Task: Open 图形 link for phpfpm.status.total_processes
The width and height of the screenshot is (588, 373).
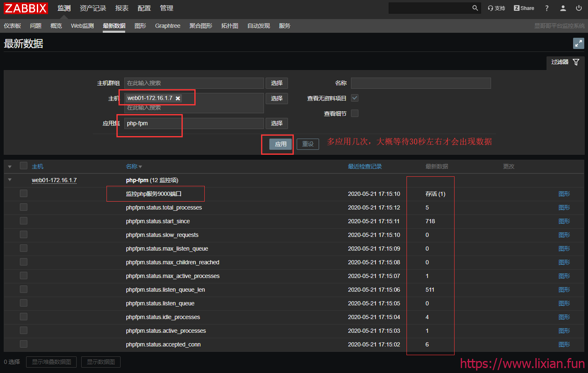Action: tap(564, 207)
